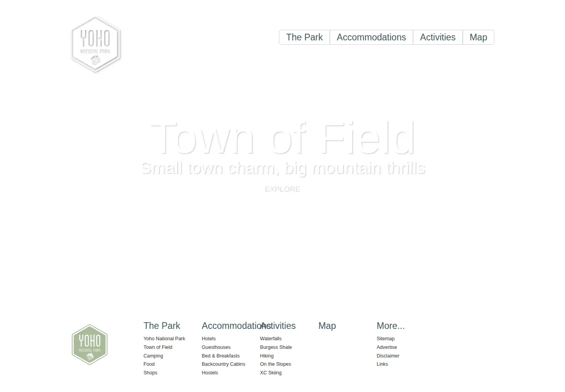Open Hostels footer link

(x=210, y=373)
